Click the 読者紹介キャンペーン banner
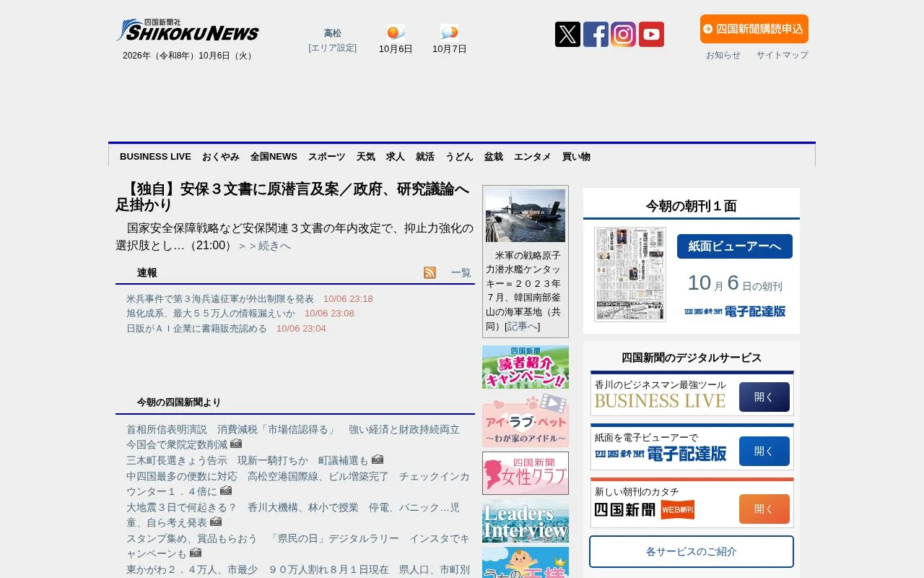The height and width of the screenshot is (578, 924). [x=526, y=367]
